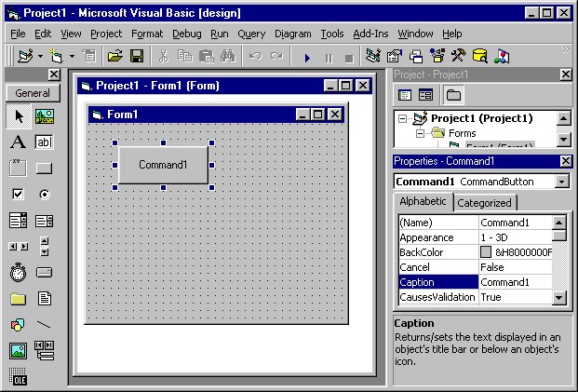Click Project tree scroll up arrow
The height and width of the screenshot is (392, 578).
click(x=564, y=119)
